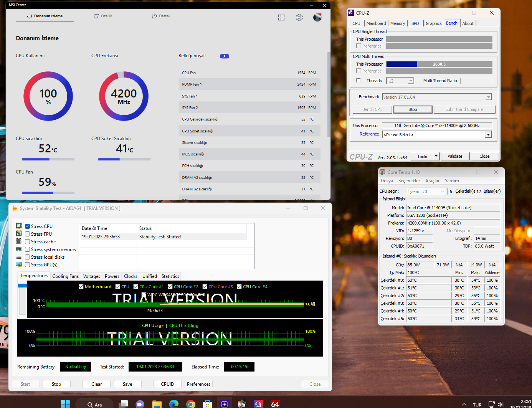Open Preferences in AIDA64

coord(199,384)
